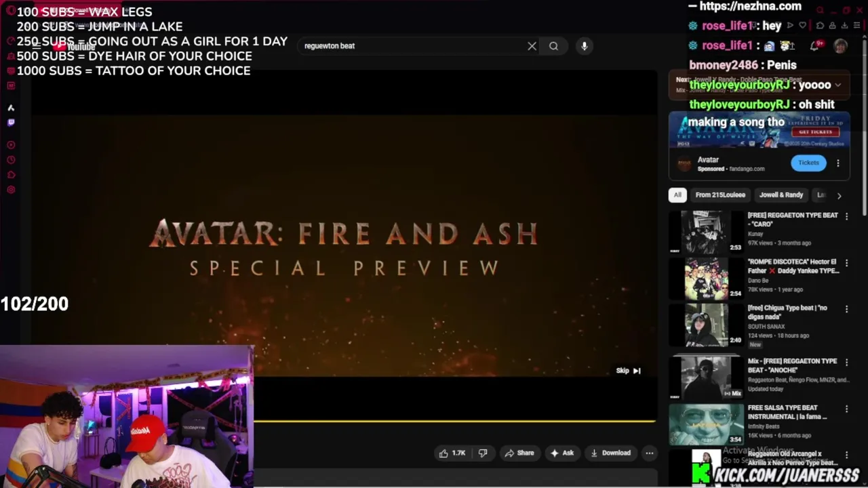Open the Skip next-track icon in ad
The width and height of the screenshot is (868, 488).
[637, 371]
